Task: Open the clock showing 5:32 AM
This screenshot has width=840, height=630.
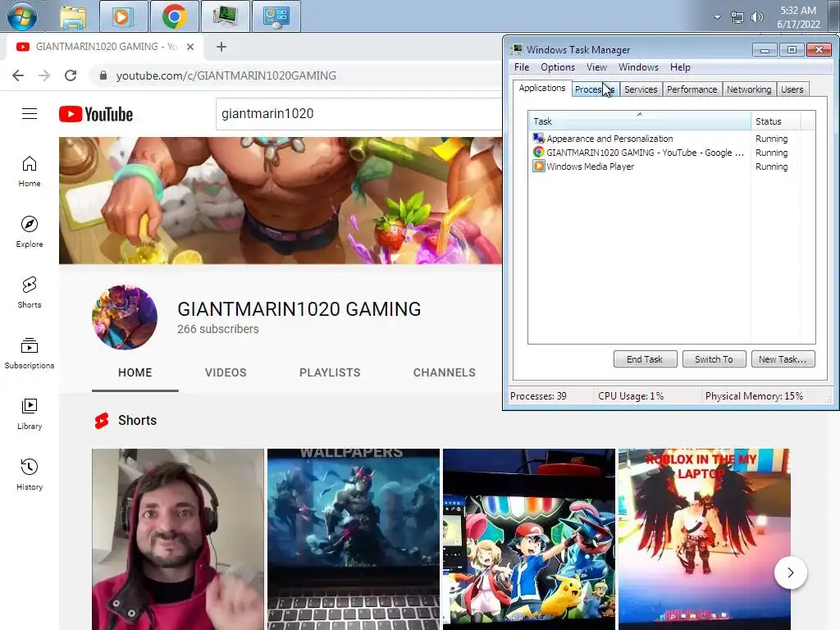Action: coord(798,17)
